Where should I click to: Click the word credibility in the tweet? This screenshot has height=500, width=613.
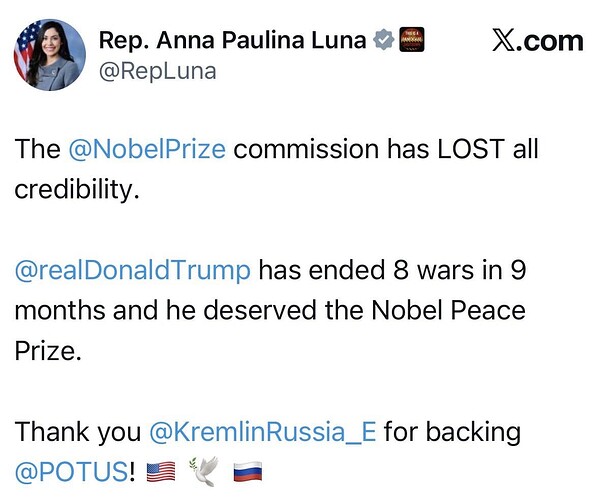pyautogui.click(x=75, y=189)
